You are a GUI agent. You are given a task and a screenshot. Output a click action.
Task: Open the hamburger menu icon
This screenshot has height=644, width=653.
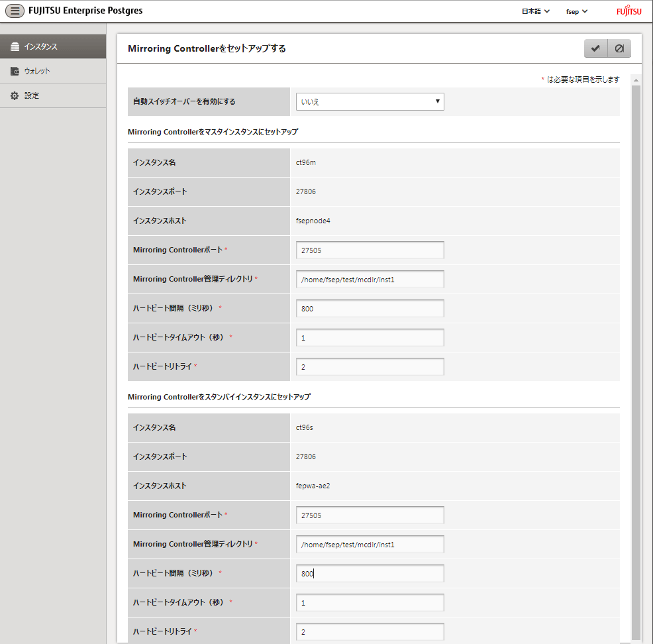[x=15, y=11]
